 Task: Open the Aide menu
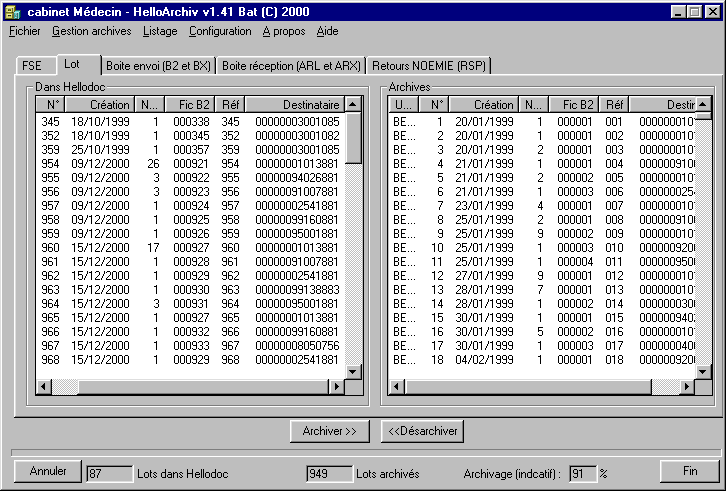tap(327, 31)
